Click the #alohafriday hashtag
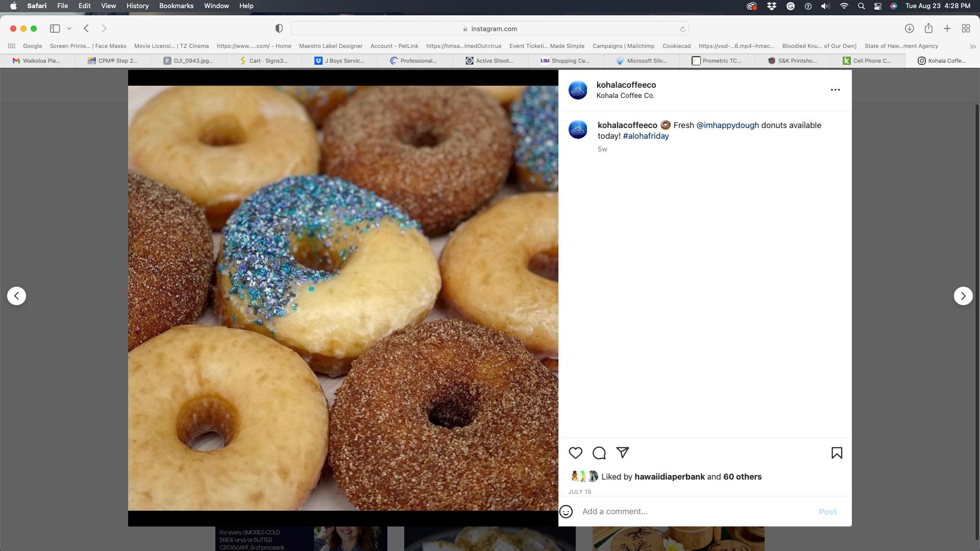This screenshot has height=551, width=980. pyautogui.click(x=646, y=136)
